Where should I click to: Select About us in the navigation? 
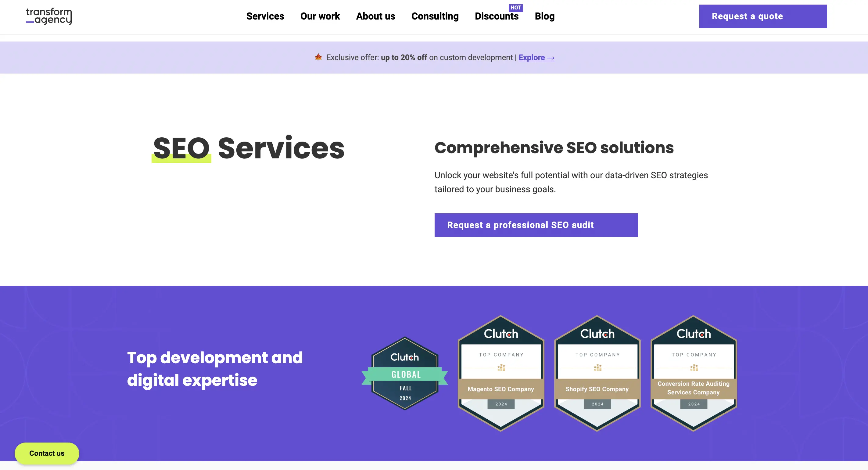(x=375, y=16)
